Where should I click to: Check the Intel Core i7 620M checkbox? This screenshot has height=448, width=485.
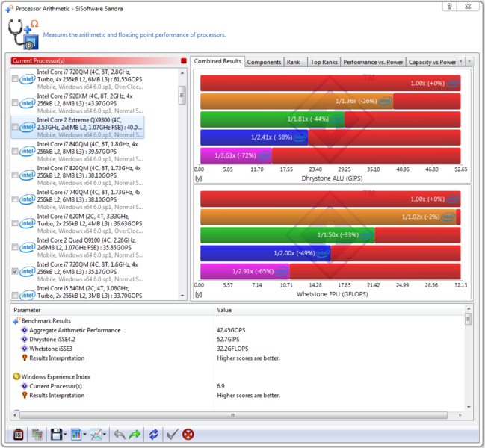14,223
